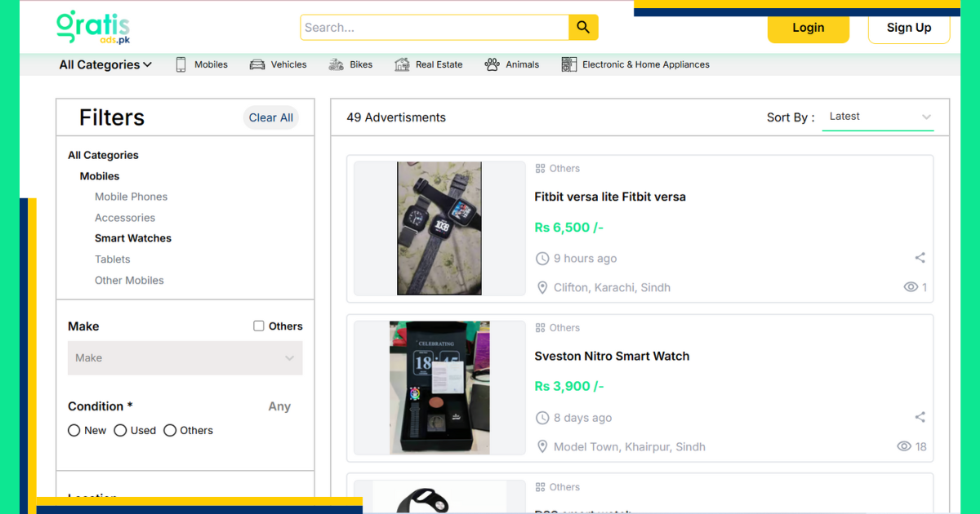Open the Fitbit versa lite ad title
Screen dimensions: 980x514
(610, 197)
